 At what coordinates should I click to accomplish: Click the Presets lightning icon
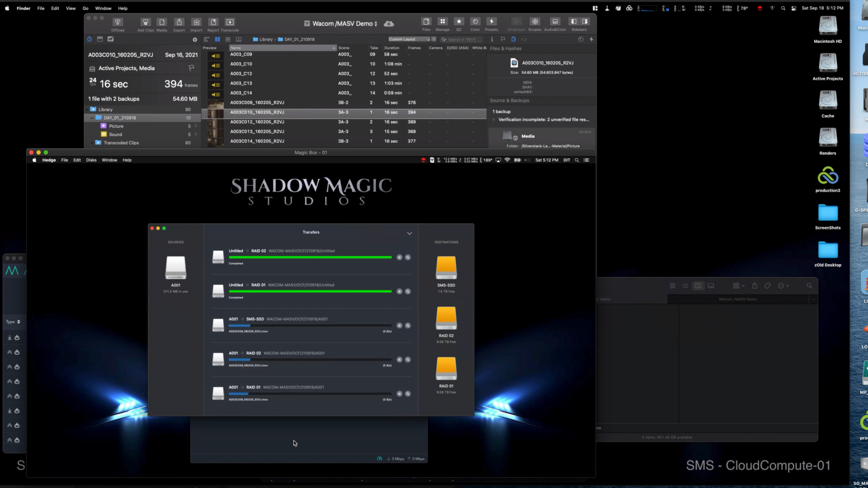[x=491, y=22]
